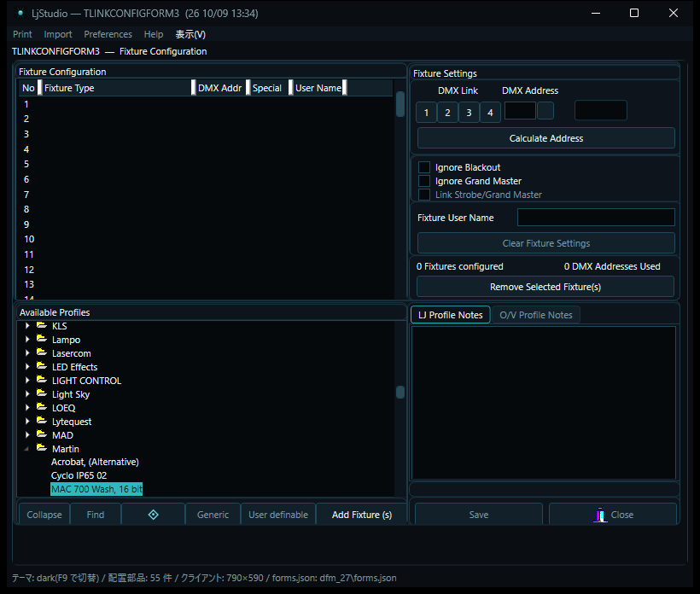Viewport: 700px width, 594px height.
Task: Switch to the O/V Profile Notes tab
Action: [x=536, y=315]
